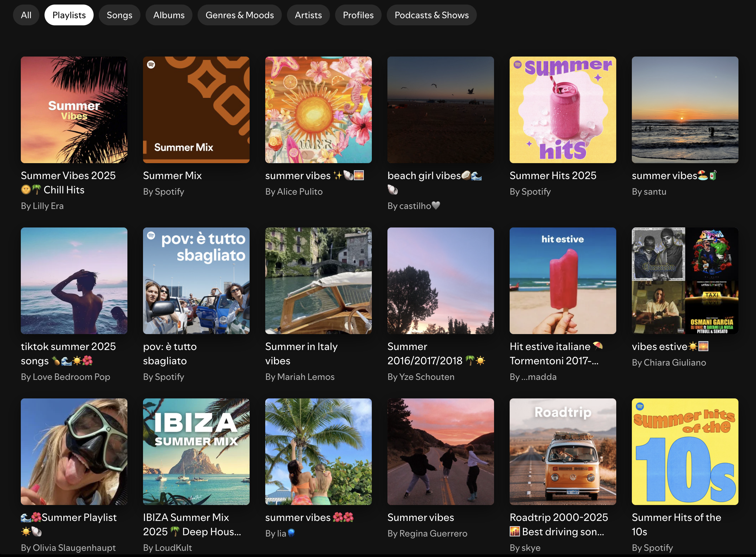Open the vibes estive four-album collage cover
Viewport: 756px width, 557px height.
685,280
